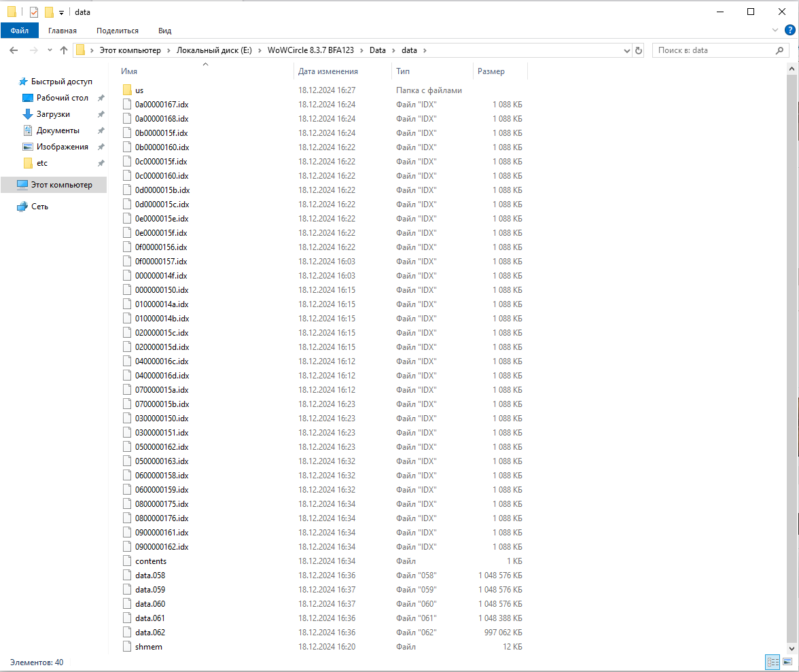The image size is (799, 672).
Task: Click WoWCircle 8.3.7 BFA123 breadcrumb
Action: click(312, 50)
